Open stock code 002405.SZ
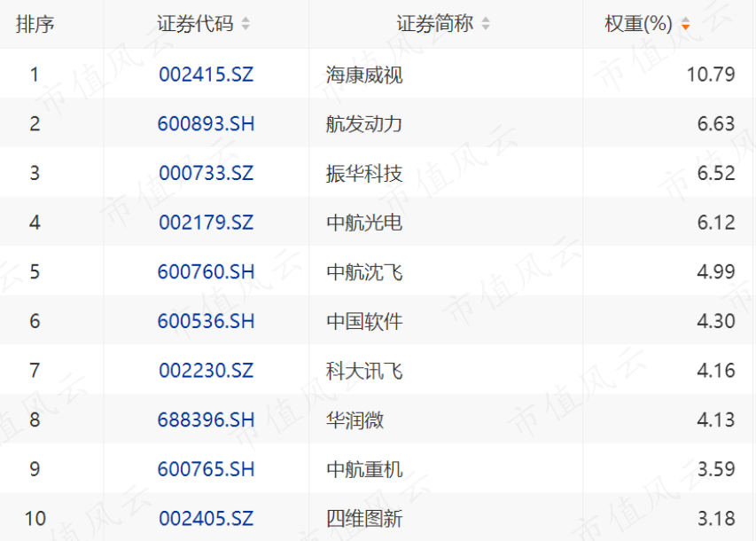This screenshot has height=541, width=756. click(x=207, y=519)
